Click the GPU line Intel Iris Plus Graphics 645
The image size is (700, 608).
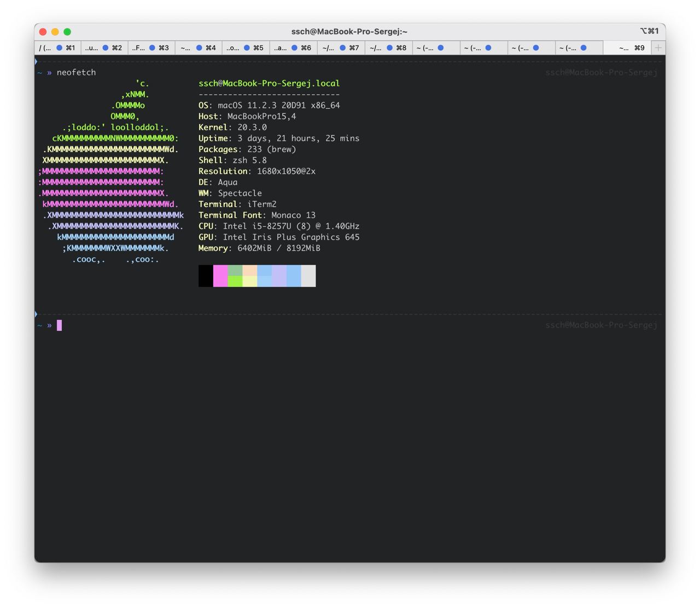[279, 237]
